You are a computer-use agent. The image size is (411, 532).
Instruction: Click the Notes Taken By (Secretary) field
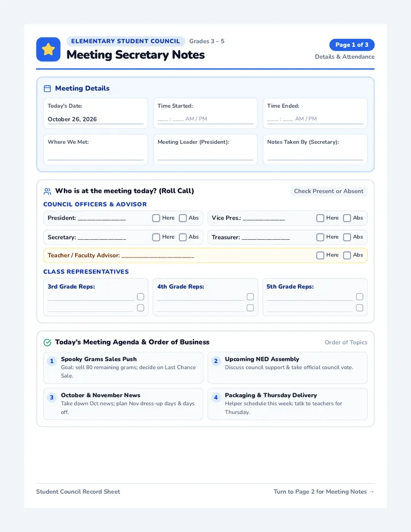[x=315, y=150]
